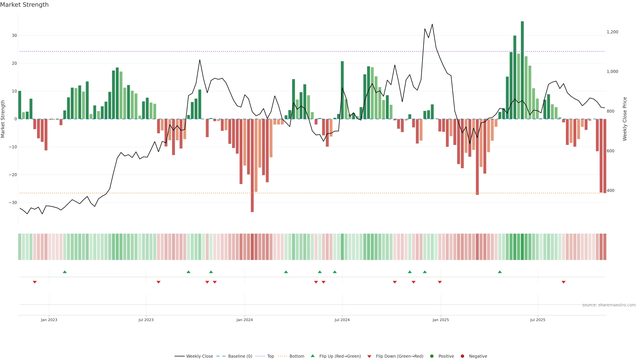This screenshot has height=362, width=644.
Task: Select first flip-up triangle after Jan 2023
Action: click(x=65, y=272)
